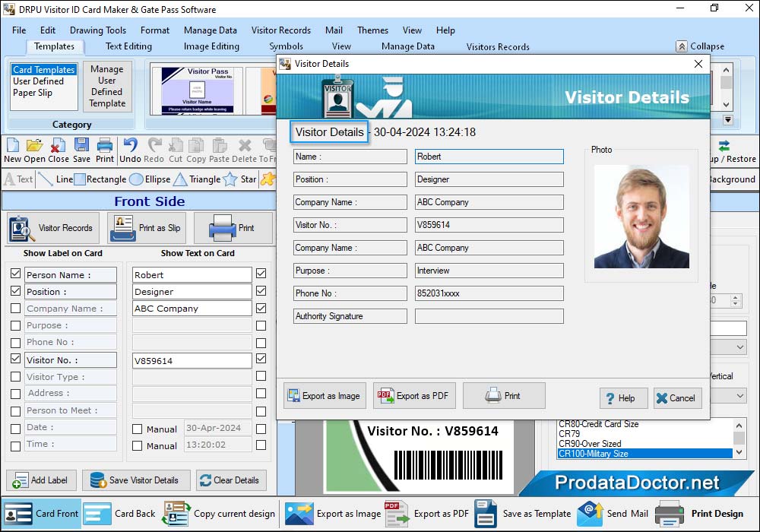The height and width of the screenshot is (532, 760).
Task: Click Print Design in bottom bar
Action: click(x=699, y=514)
